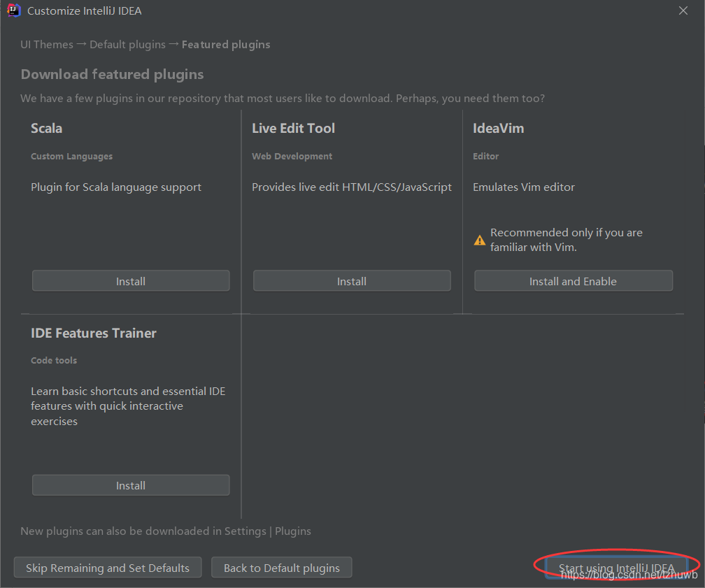
Task: Click 'New plugins can also be downloaded' note
Action: point(166,531)
